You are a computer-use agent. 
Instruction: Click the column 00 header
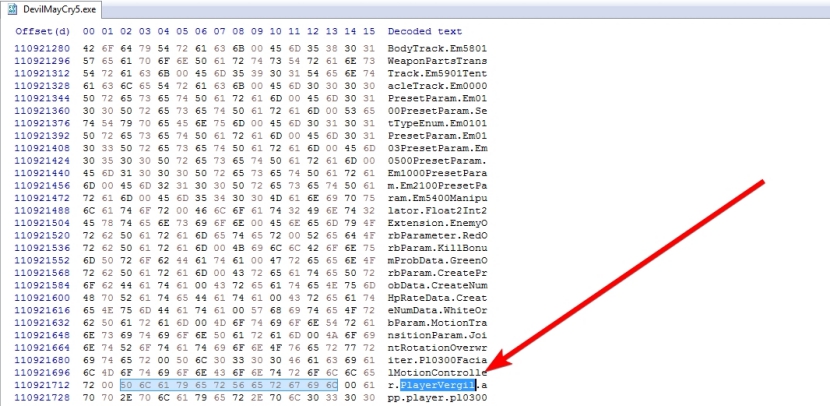88,32
